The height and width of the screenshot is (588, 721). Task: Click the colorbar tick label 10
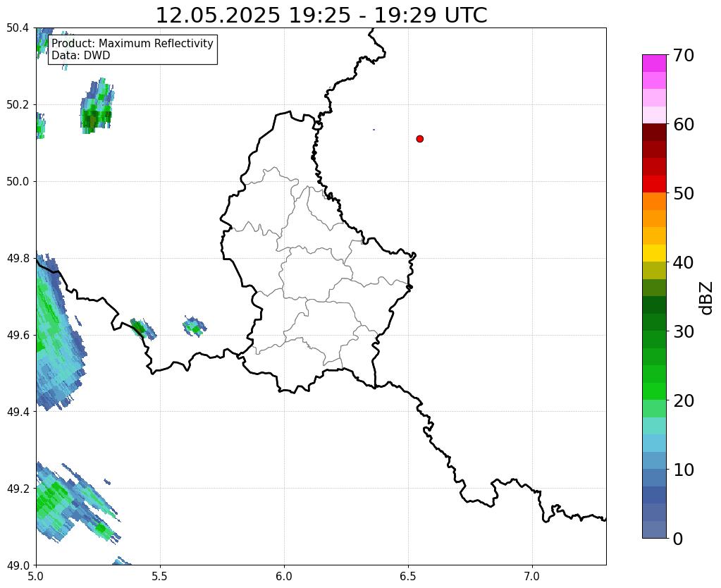(x=684, y=470)
